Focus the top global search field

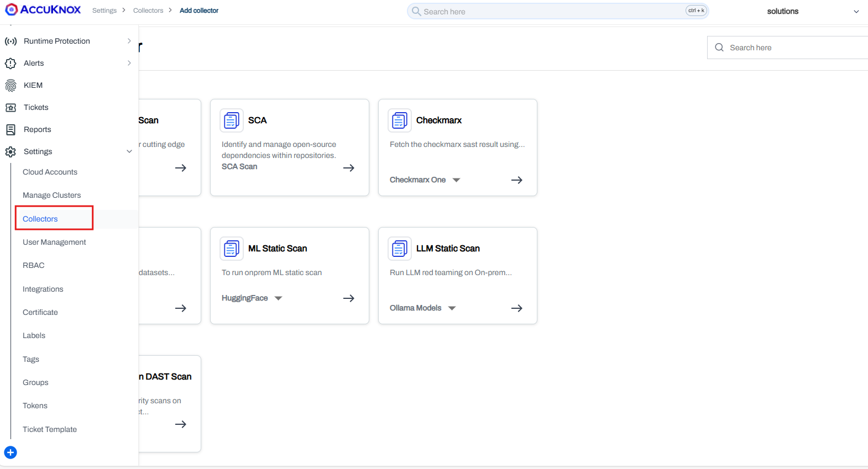point(553,12)
